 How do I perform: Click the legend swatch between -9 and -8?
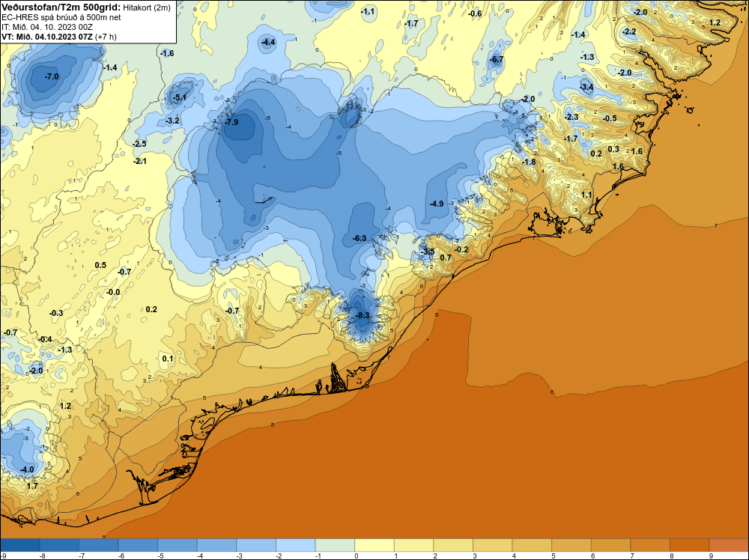pos(20,546)
